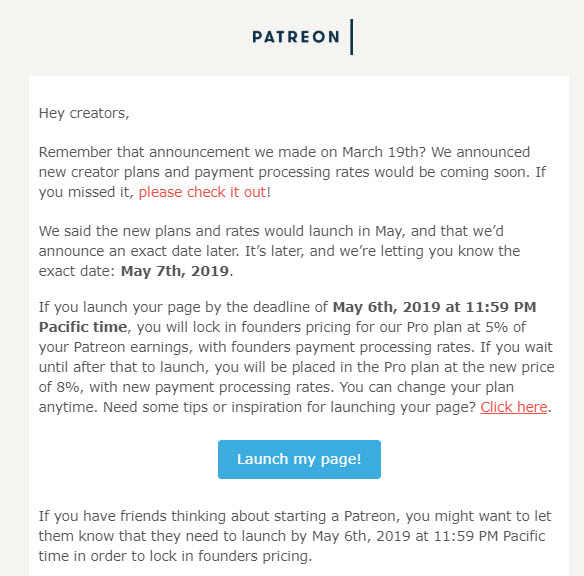
Task: Click the bold 'Pacific time' text
Action: 83,327
